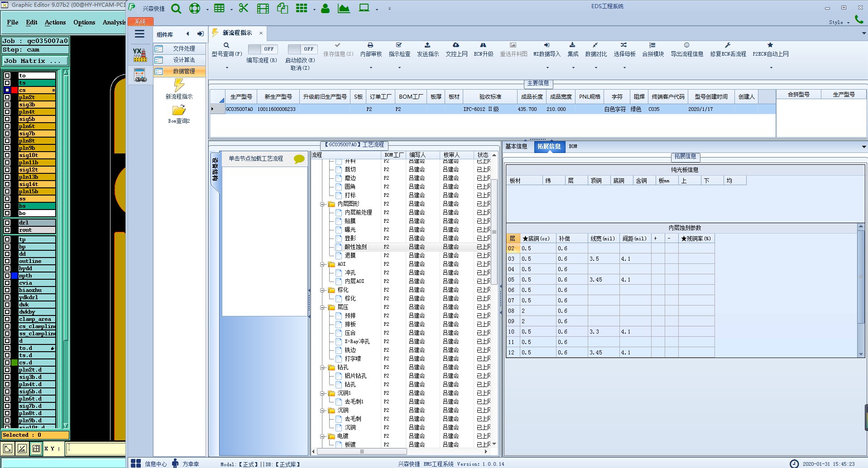Open the Style dropdown menu
The width and height of the screenshot is (868, 468).
tap(839, 22)
